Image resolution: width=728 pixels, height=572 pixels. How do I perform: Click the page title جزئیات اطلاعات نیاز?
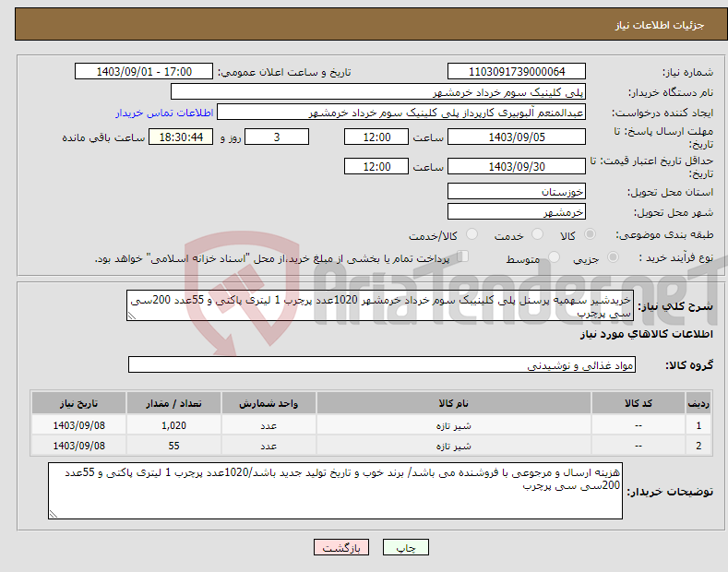660,25
